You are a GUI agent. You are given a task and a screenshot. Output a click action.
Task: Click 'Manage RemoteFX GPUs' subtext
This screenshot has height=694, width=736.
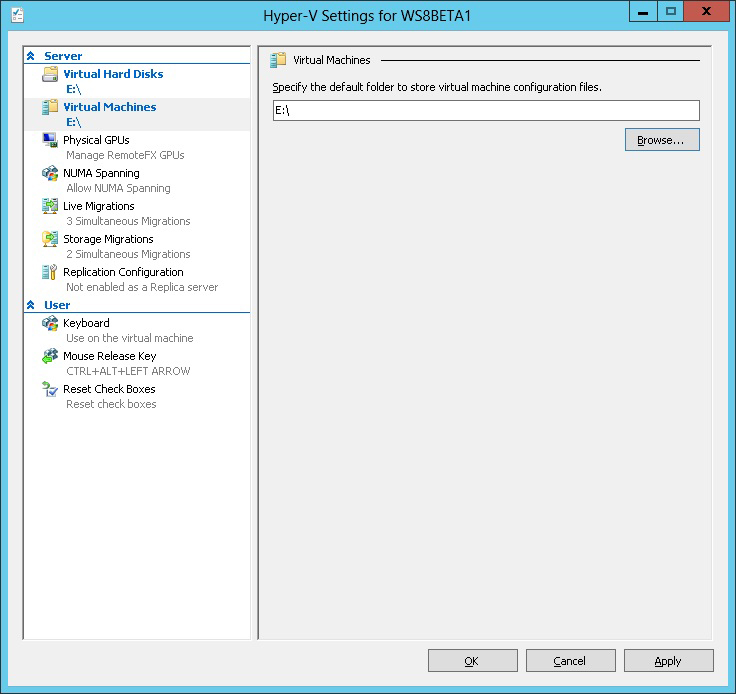(x=125, y=155)
